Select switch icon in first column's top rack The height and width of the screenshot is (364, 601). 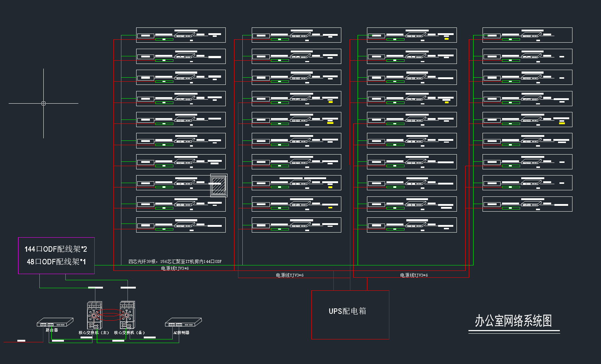pos(185,35)
